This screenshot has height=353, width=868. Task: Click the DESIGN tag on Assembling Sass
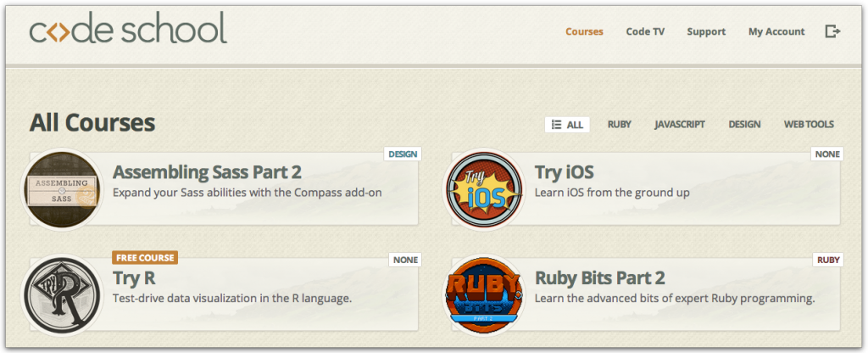point(403,154)
